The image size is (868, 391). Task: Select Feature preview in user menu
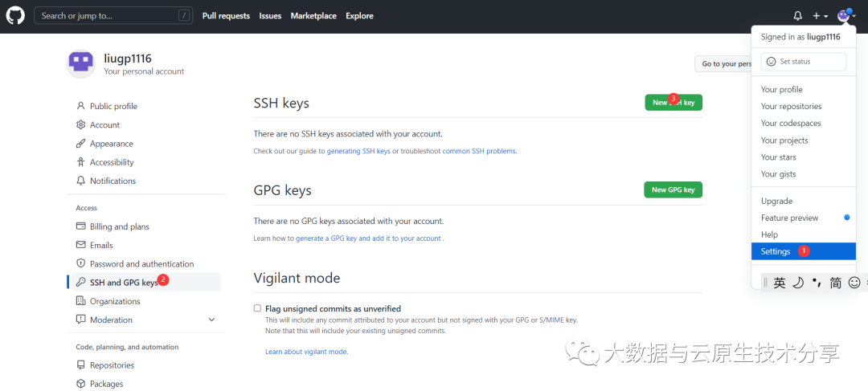(x=804, y=218)
